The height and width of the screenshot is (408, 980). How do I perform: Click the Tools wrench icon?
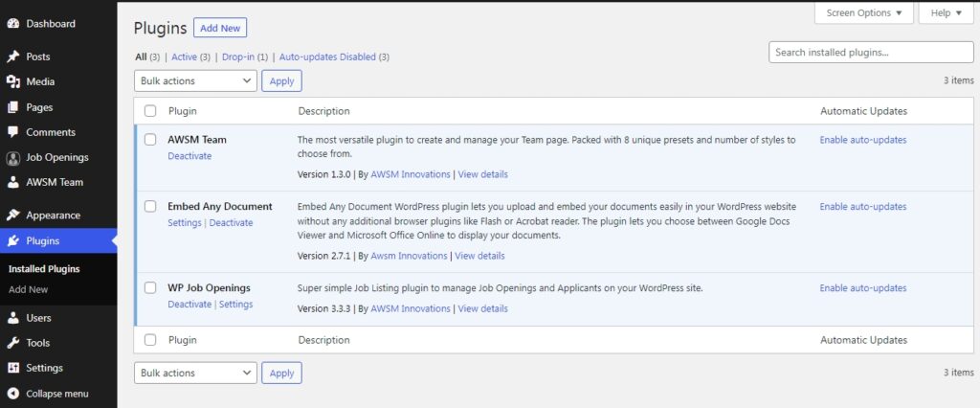point(13,343)
